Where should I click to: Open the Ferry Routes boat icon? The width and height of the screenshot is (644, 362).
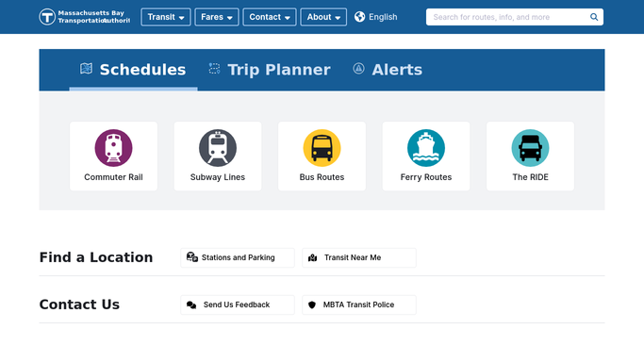pyautogui.click(x=426, y=148)
